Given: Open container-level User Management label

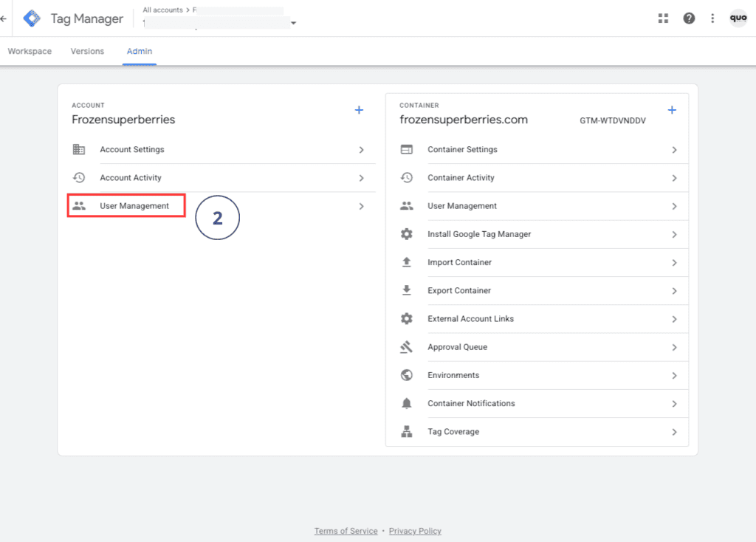Looking at the screenshot, I should (462, 206).
